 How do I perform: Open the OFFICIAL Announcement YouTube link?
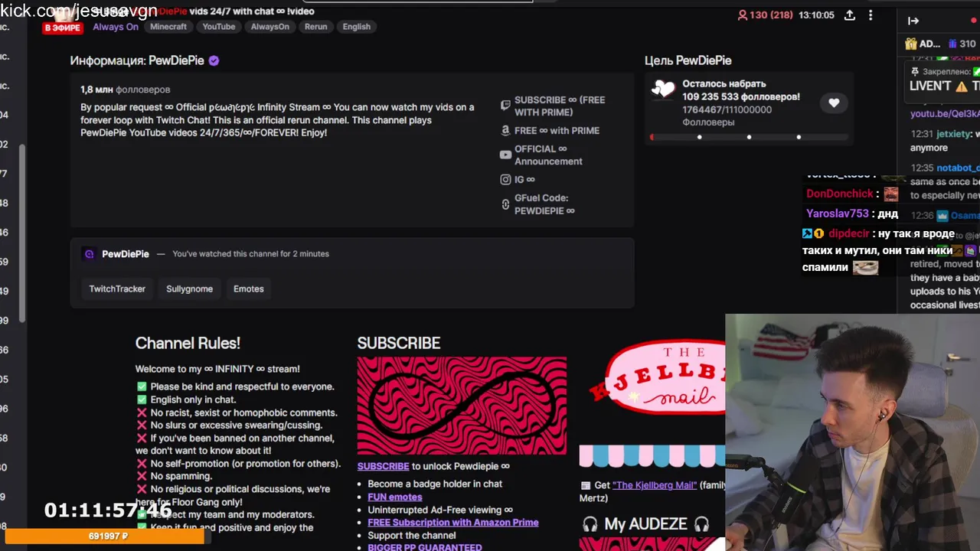pos(548,155)
